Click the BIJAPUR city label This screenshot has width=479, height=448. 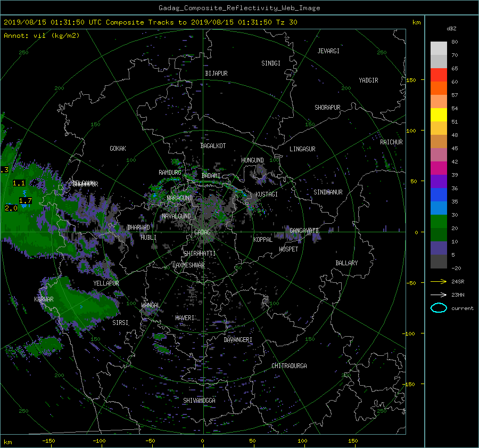tap(216, 74)
